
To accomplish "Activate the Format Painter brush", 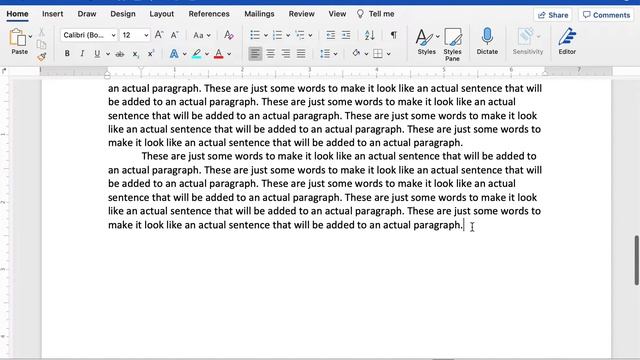I will (42, 57).
